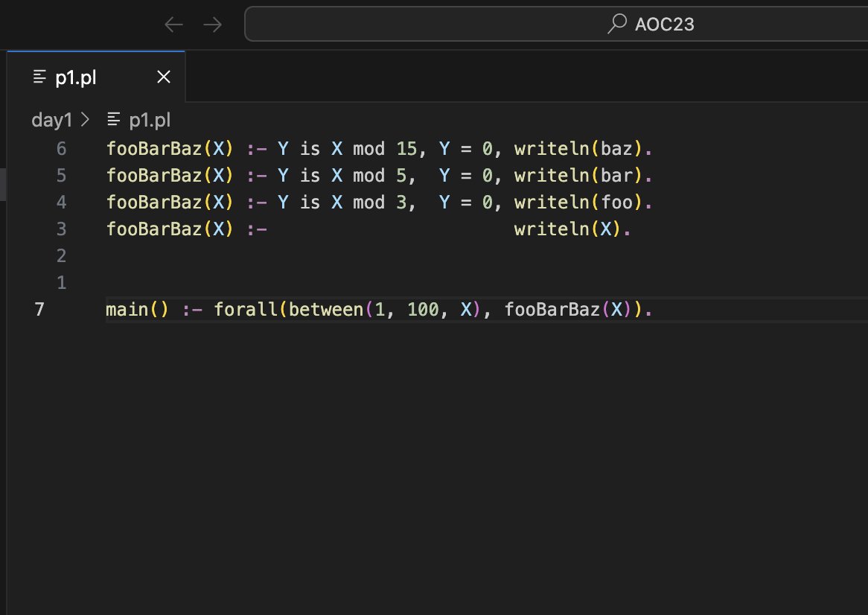This screenshot has width=868, height=615.
Task: Click current line number 7 in the gutter
Action: 39,310
